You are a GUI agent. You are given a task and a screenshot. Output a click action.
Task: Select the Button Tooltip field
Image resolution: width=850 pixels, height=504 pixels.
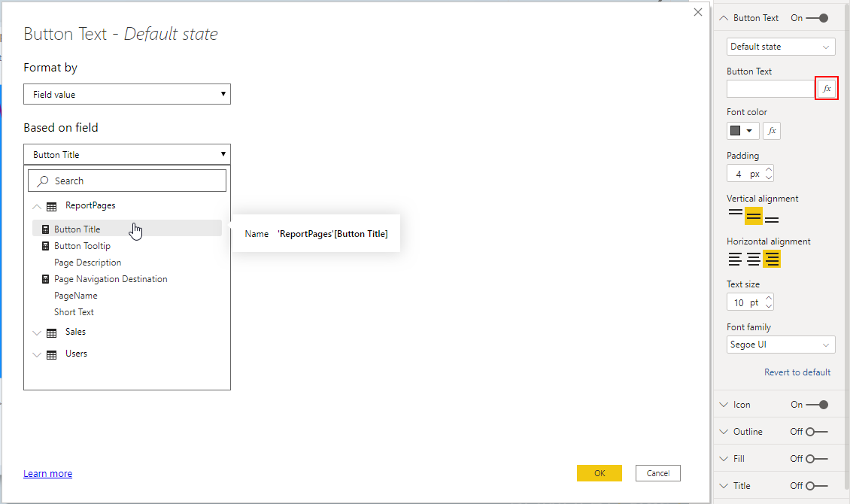[x=82, y=245]
